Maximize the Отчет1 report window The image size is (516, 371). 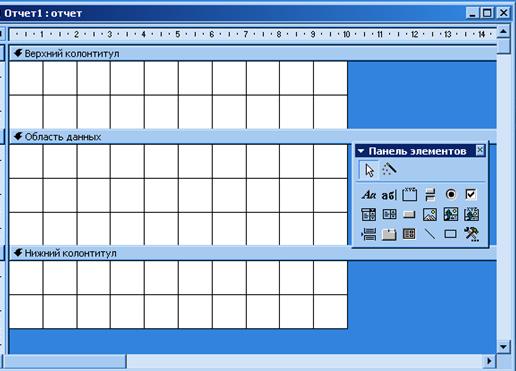[x=487, y=13]
